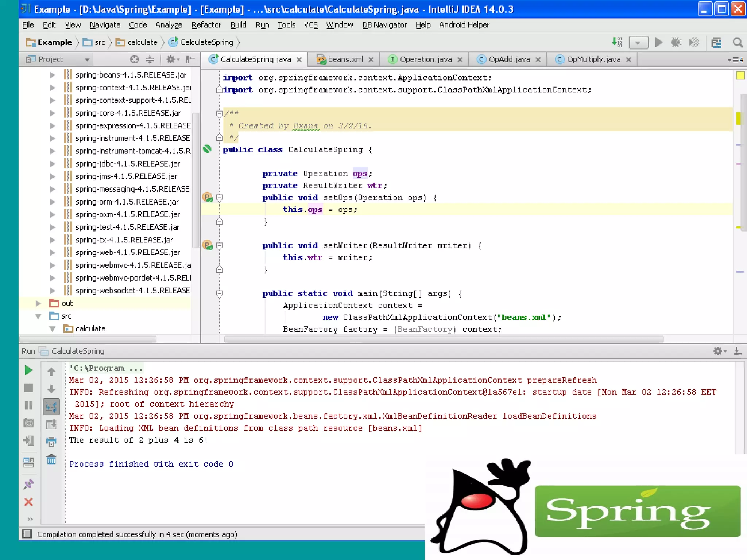Open the Refactor menu
This screenshot has height=560, width=747.
point(206,25)
